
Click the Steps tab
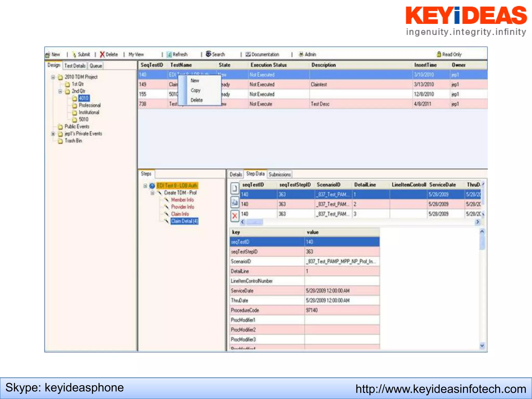[146, 174]
